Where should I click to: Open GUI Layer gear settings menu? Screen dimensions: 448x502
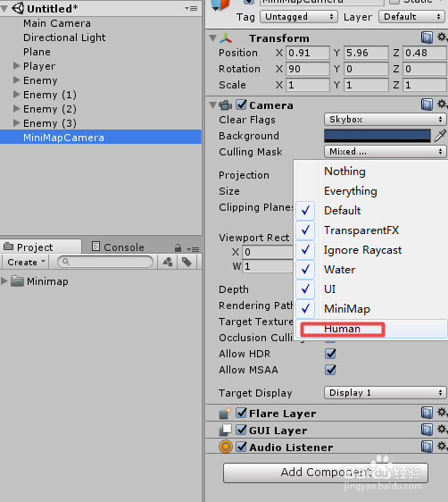click(x=442, y=430)
